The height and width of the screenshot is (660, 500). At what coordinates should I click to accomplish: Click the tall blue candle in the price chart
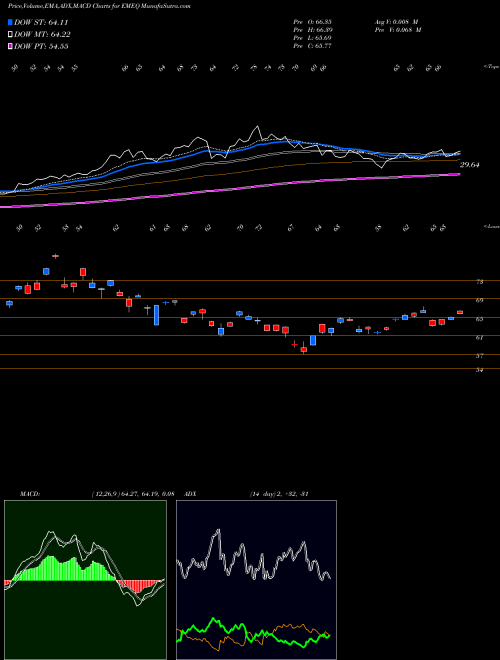(157, 315)
